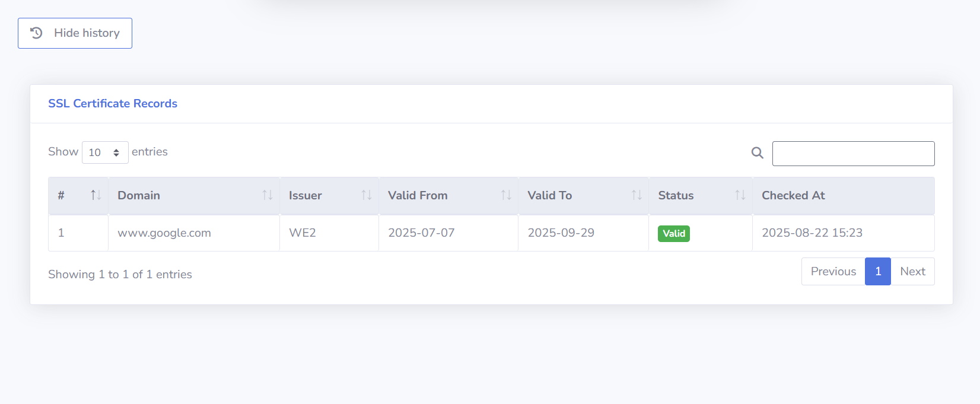The height and width of the screenshot is (404, 980).
Task: Click the 2025-09-29 Valid To cell
Action: 561,233
